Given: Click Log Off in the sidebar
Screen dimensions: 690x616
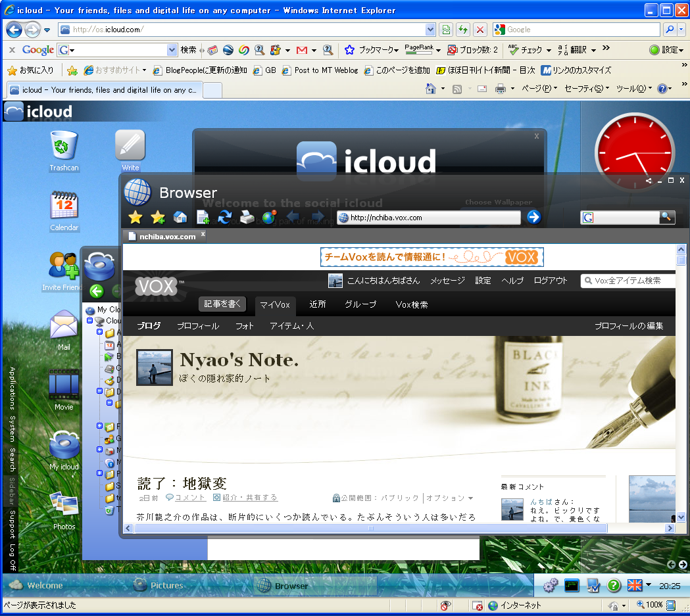Looking at the screenshot, I should [12, 557].
